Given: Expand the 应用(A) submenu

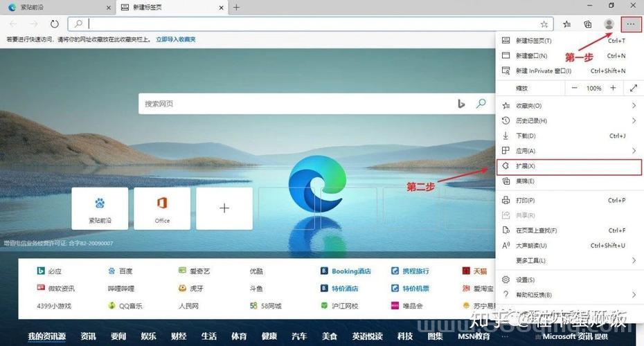Looking at the screenshot, I should 569,151.
